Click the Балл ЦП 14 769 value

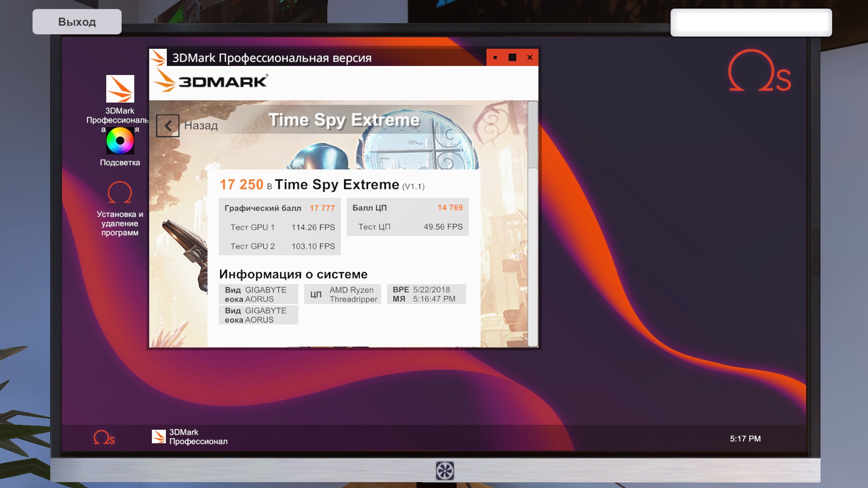click(450, 207)
